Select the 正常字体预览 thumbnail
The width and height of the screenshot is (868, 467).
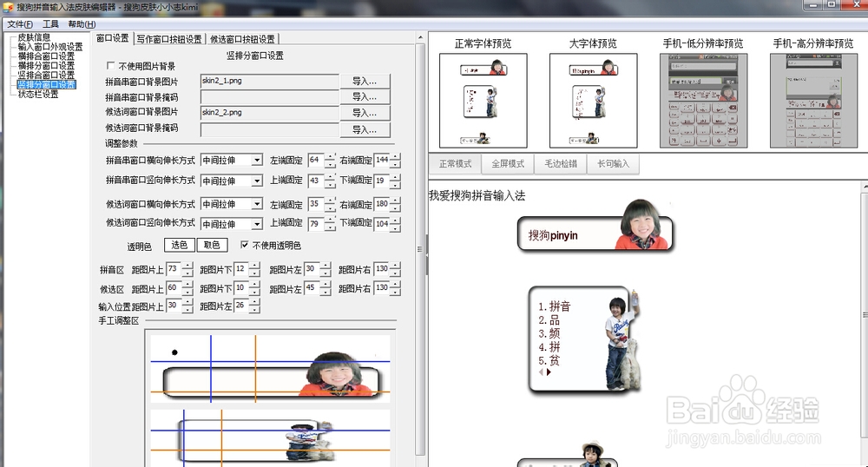pyautogui.click(x=483, y=101)
